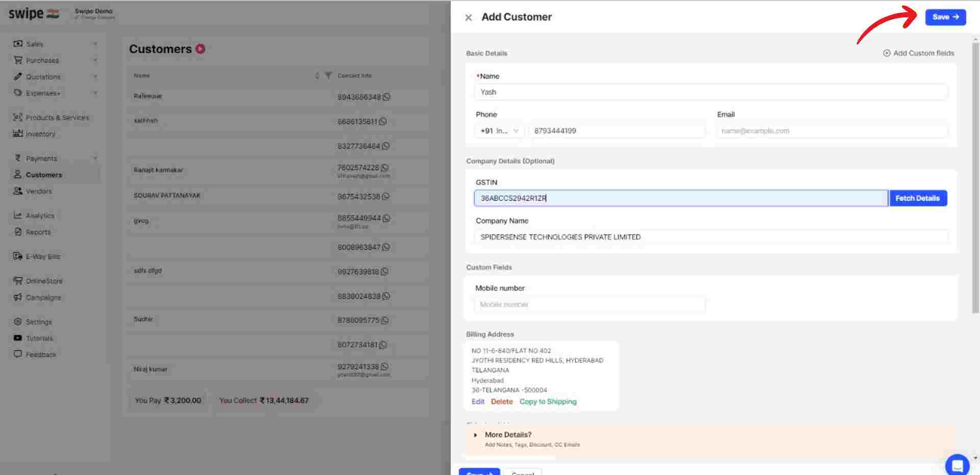Open Quotations in the sidebar
Image resolution: width=980 pixels, height=475 pixels.
[x=43, y=77]
